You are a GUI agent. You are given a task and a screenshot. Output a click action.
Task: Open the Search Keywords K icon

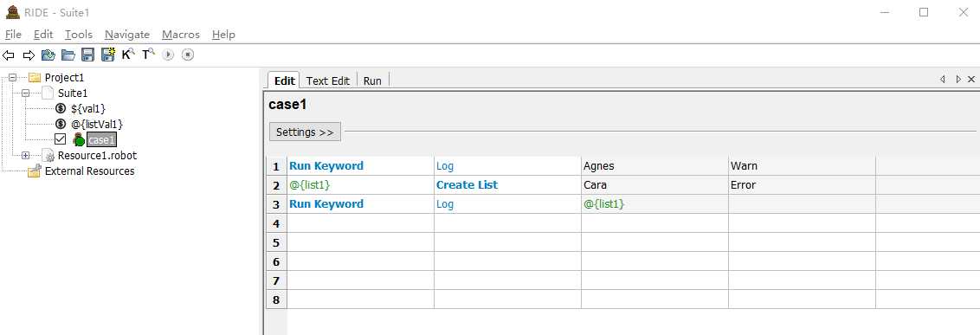(x=128, y=55)
